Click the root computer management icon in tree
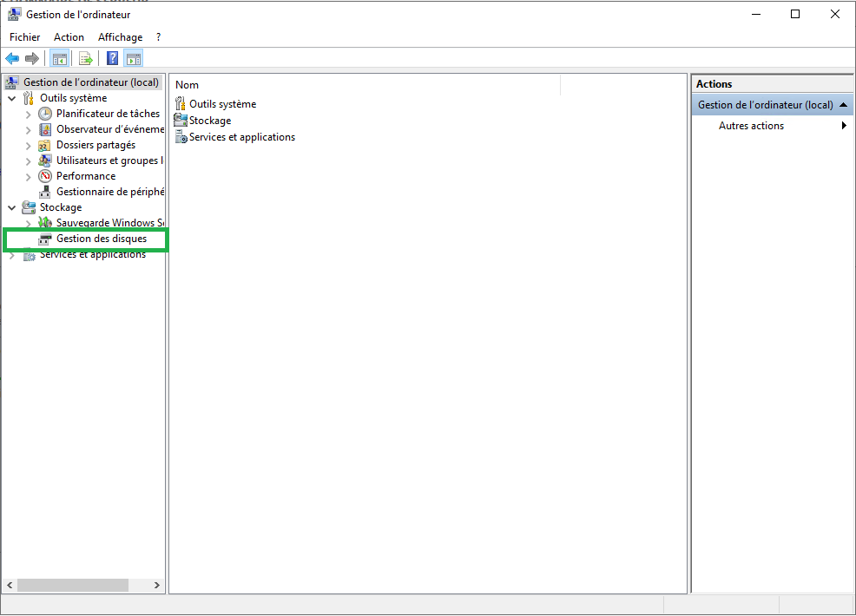The width and height of the screenshot is (856, 616). coord(12,82)
